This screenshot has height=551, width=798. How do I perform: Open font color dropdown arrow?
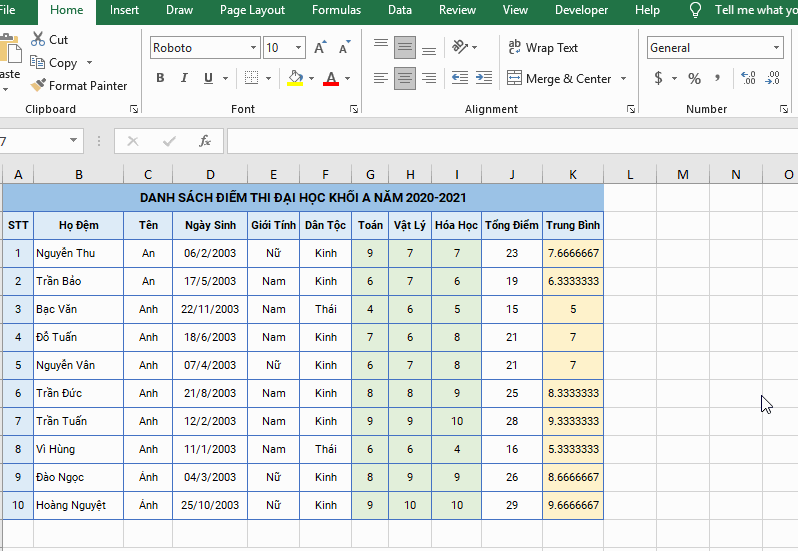348,78
